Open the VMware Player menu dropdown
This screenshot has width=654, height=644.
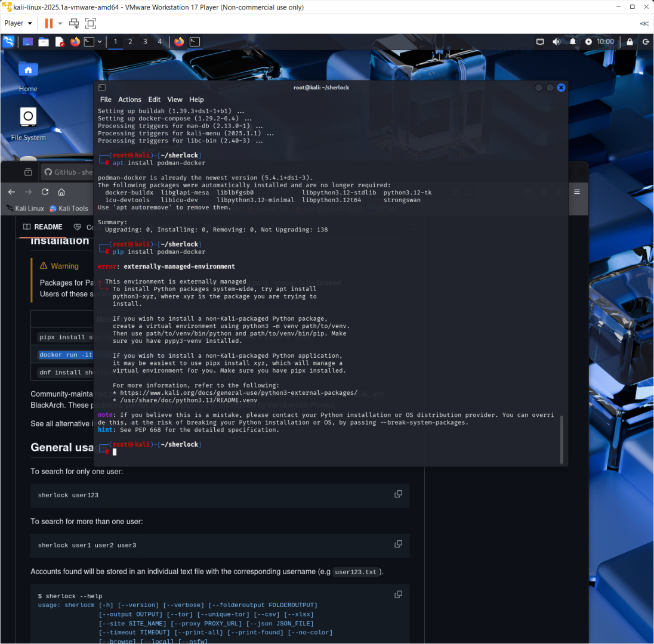coord(18,23)
